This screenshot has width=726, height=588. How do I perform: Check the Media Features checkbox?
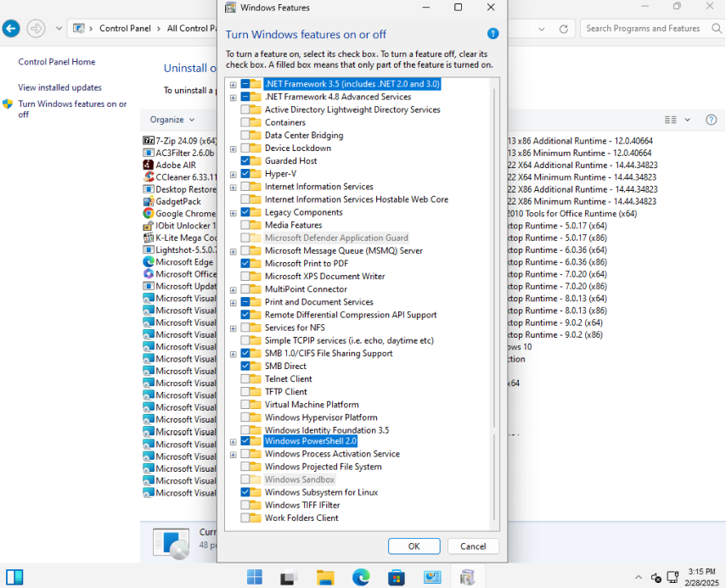point(245,225)
